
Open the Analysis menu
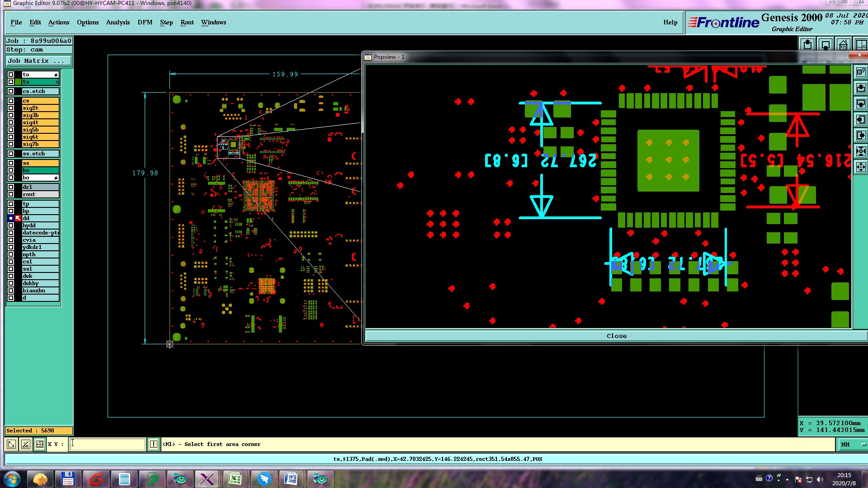118,23
